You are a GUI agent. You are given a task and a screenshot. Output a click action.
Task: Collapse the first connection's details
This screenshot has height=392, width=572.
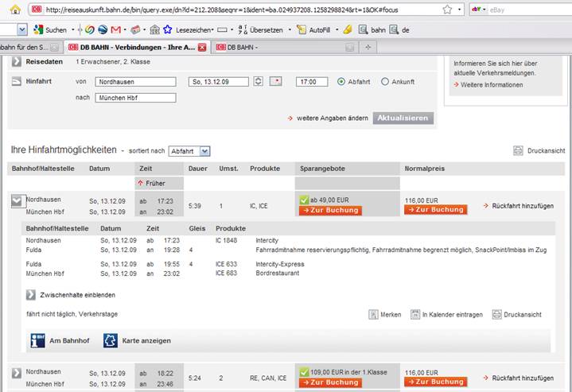coord(17,201)
